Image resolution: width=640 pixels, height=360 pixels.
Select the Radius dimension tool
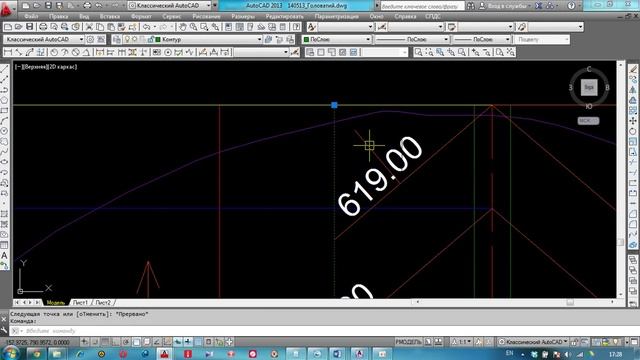pos(54,52)
